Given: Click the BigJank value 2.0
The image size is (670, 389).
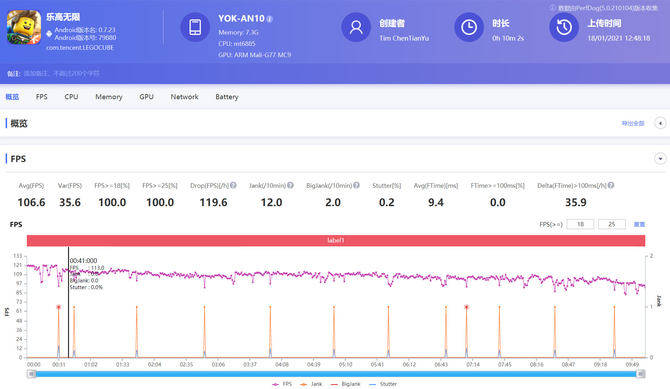Looking at the screenshot, I should 333,202.
